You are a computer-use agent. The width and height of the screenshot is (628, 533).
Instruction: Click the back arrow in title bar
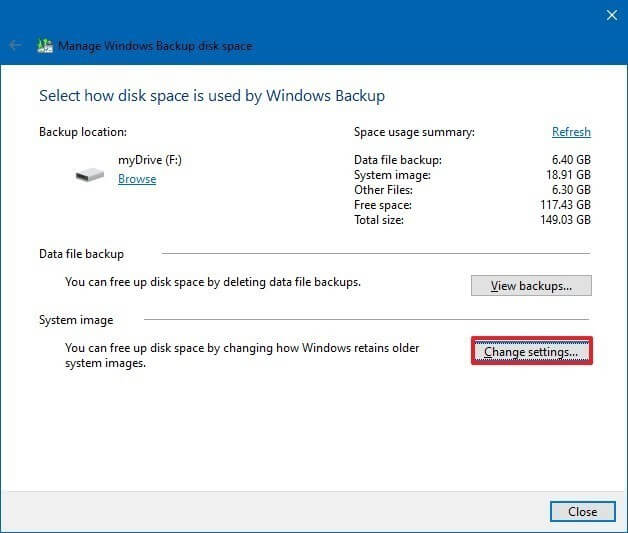point(15,45)
